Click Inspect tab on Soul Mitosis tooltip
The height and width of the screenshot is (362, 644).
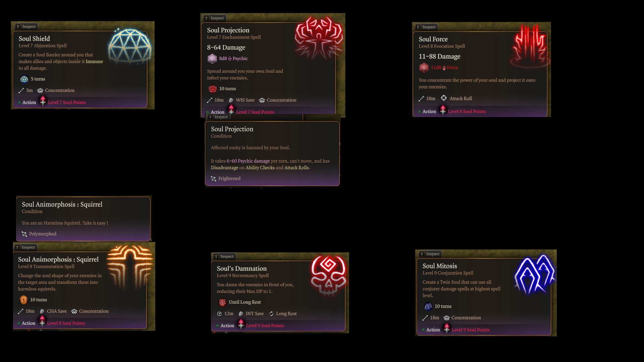pyautogui.click(x=430, y=254)
